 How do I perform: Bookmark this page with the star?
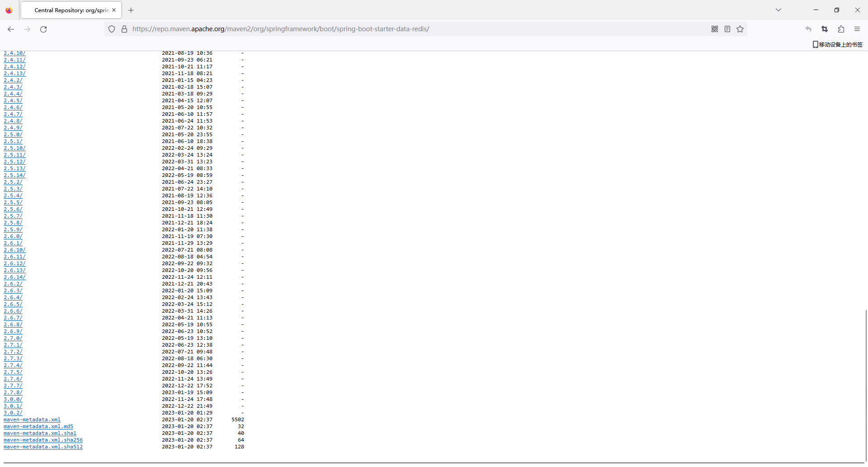[x=740, y=29]
